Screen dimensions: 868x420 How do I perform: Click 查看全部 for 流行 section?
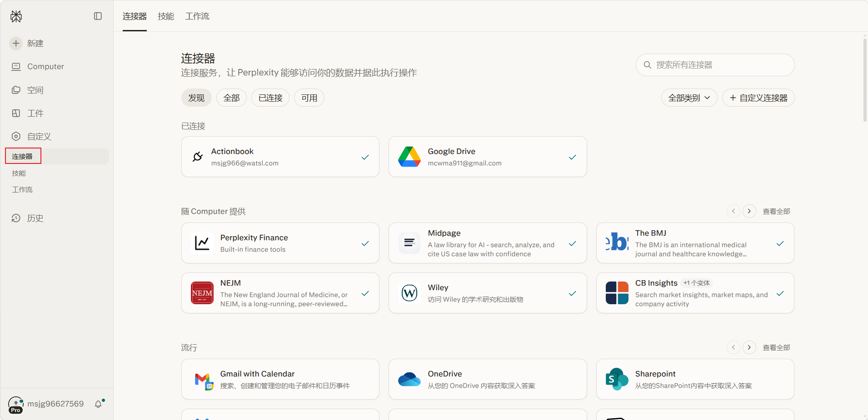click(776, 347)
